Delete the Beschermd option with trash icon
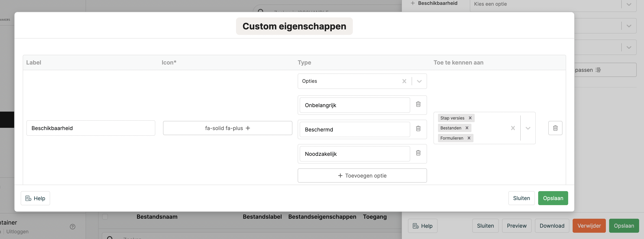This screenshot has width=644, height=239. (x=418, y=128)
